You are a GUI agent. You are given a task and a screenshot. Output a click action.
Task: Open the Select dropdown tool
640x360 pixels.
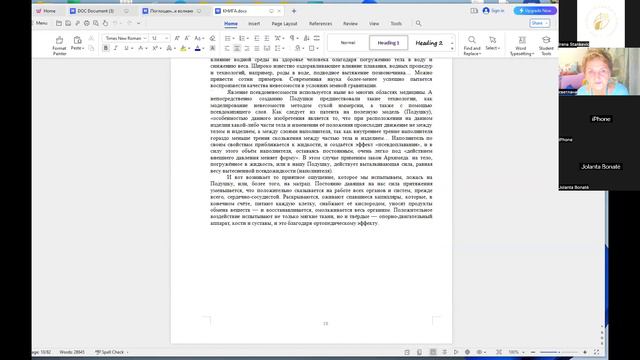point(493,43)
